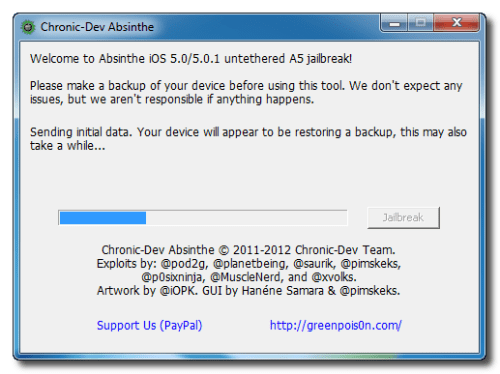
Task: Click the empty part of the progress bar
Action: (x=246, y=218)
